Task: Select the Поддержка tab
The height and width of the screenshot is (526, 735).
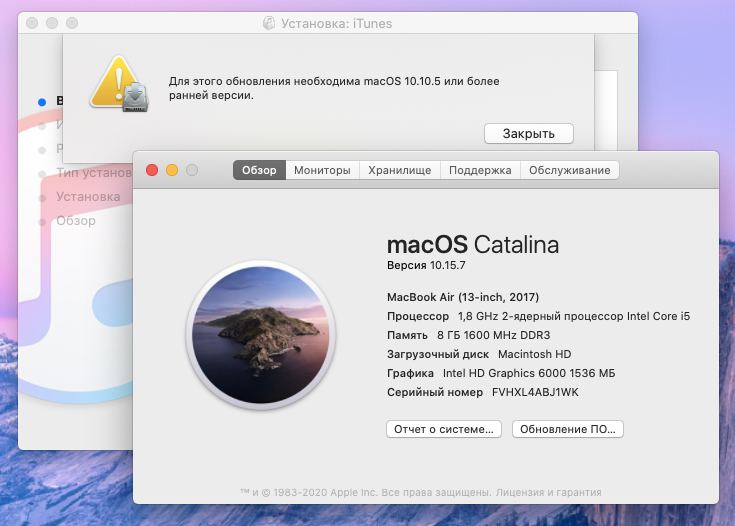Action: pyautogui.click(x=480, y=170)
